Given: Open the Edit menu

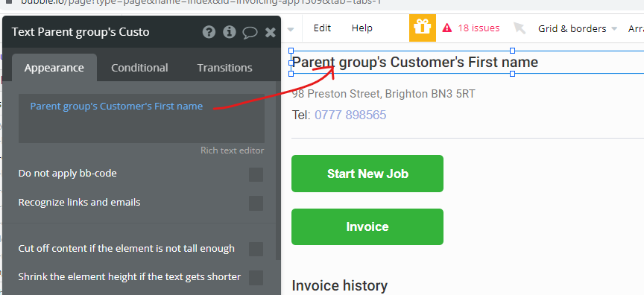Looking at the screenshot, I should (323, 28).
